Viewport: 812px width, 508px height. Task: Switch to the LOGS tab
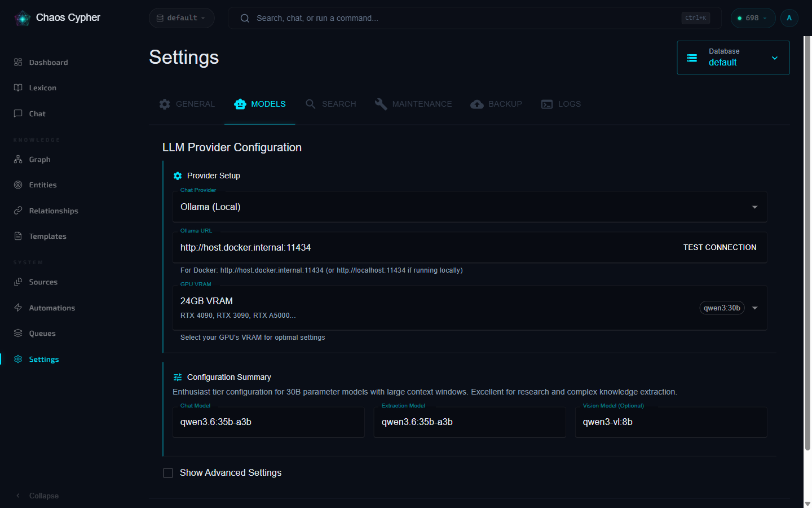click(561, 104)
